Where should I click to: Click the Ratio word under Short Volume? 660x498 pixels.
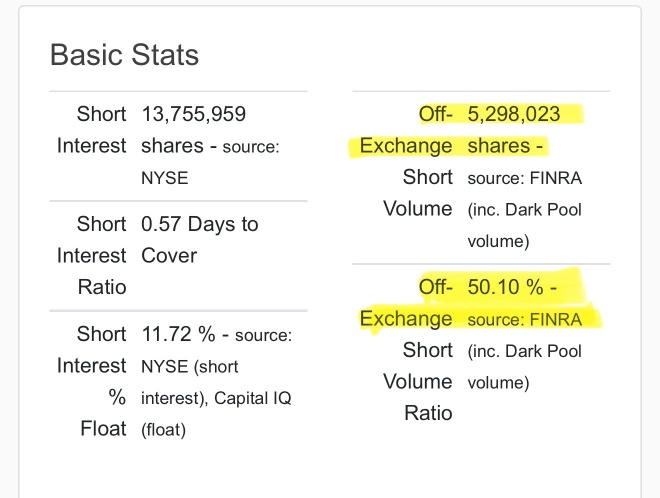click(x=428, y=413)
